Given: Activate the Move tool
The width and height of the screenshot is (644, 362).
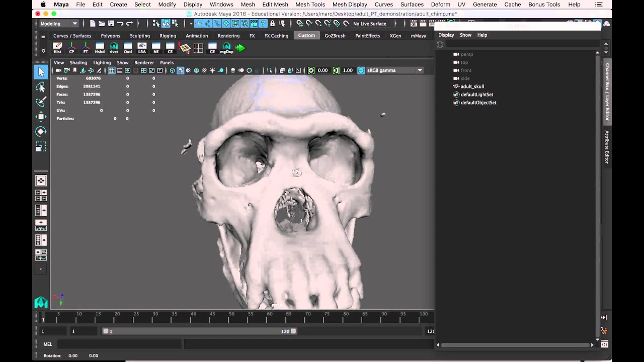Looking at the screenshot, I should tap(41, 117).
